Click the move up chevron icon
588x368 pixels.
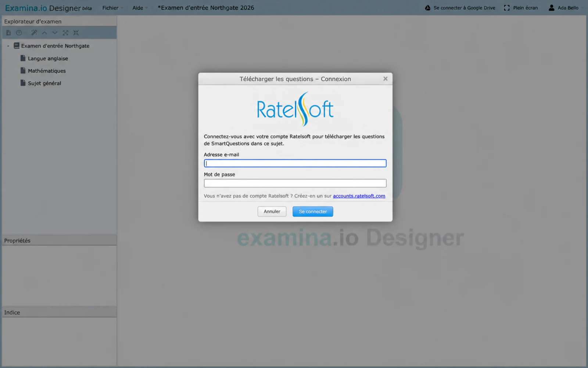point(44,33)
